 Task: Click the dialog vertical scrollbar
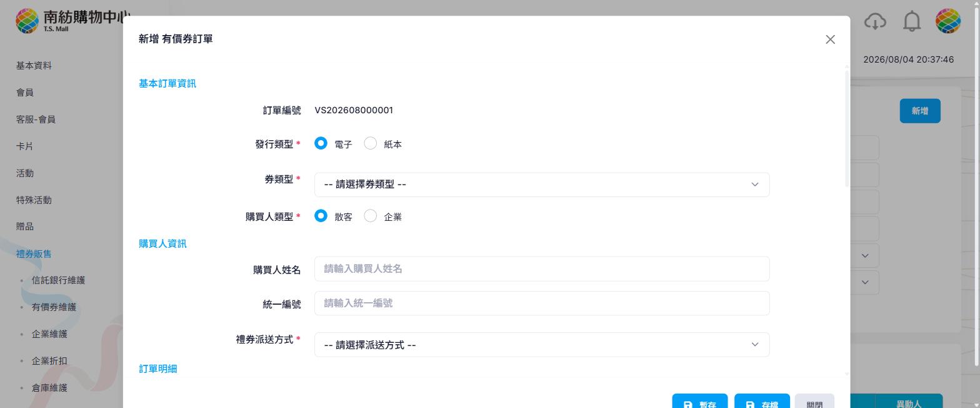pos(847,128)
